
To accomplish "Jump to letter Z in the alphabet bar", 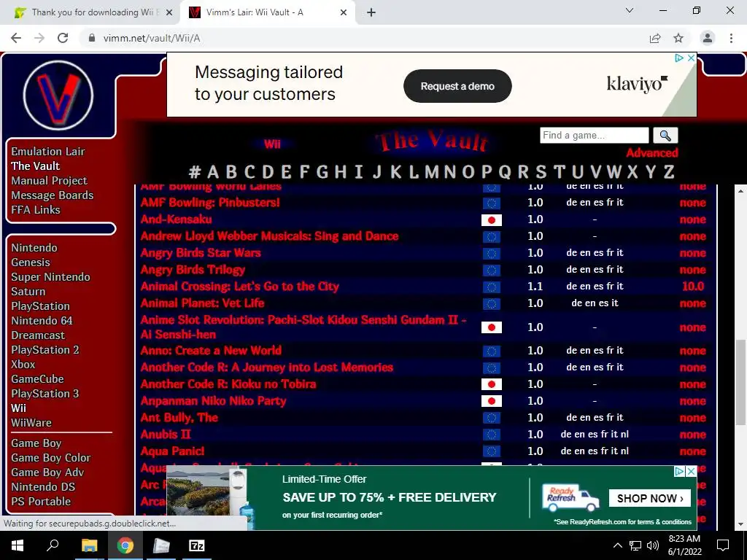I will [669, 171].
